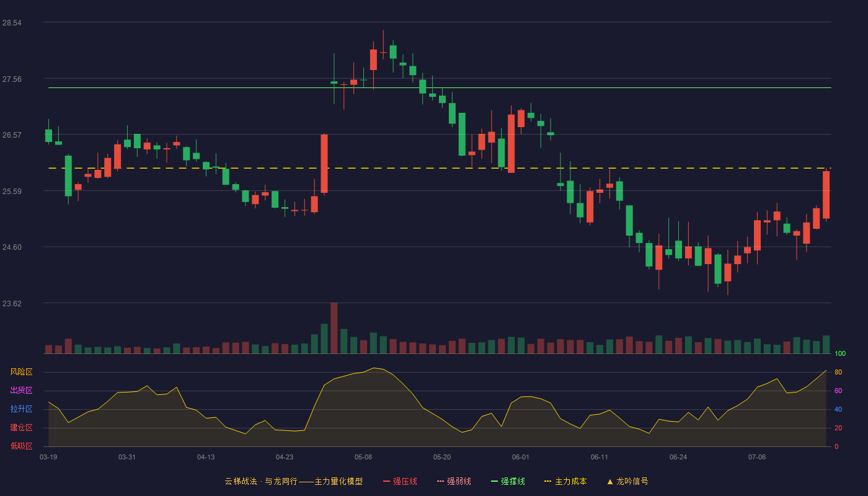The height and width of the screenshot is (496, 868).
Task: Click the 28.54 price axis label
Action: point(12,23)
